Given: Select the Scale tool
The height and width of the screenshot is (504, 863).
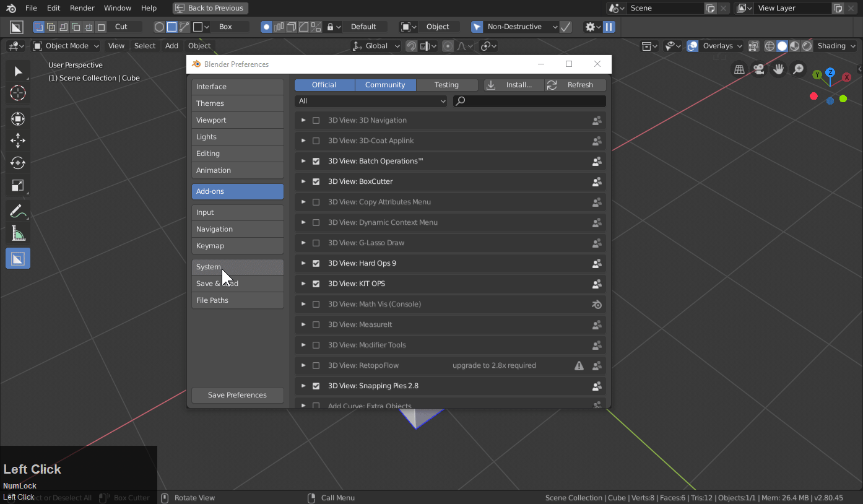Looking at the screenshot, I should point(18,186).
